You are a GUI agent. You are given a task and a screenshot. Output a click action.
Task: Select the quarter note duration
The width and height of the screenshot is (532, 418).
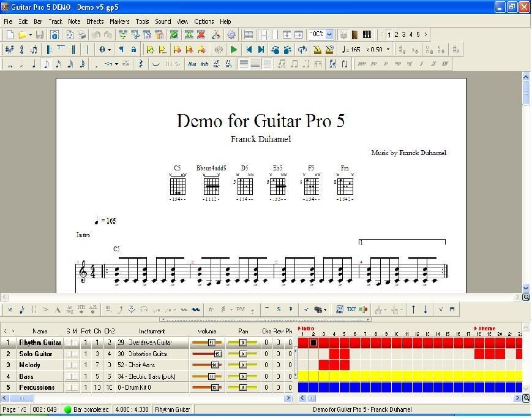coord(34,64)
